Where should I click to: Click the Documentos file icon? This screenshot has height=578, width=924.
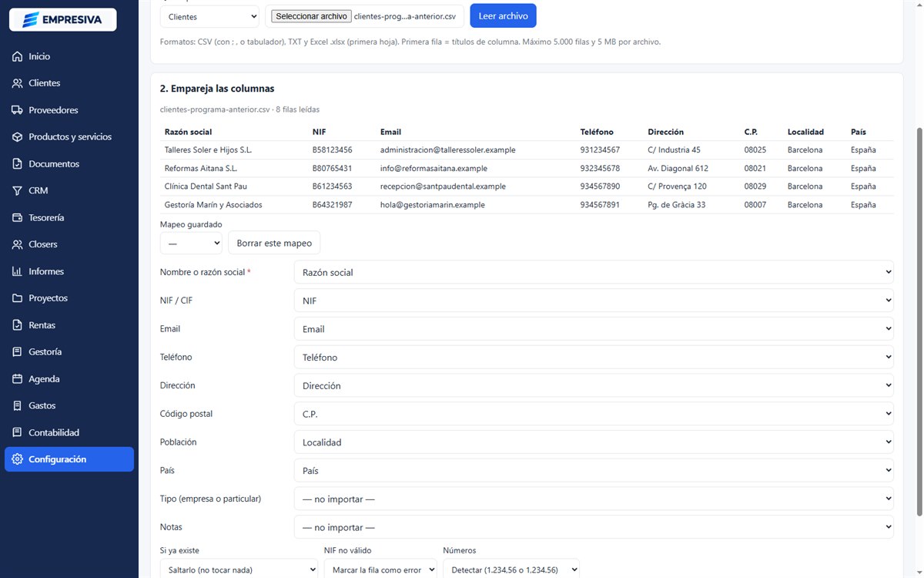[17, 164]
